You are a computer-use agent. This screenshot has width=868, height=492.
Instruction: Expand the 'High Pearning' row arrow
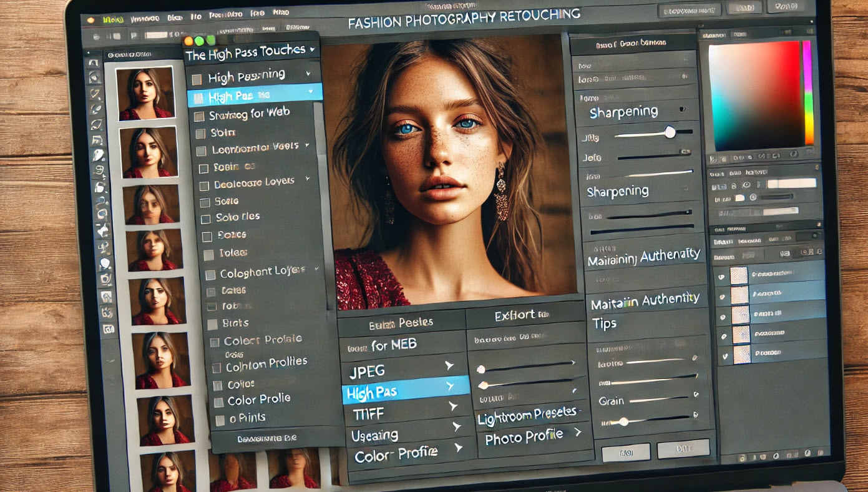click(x=308, y=74)
